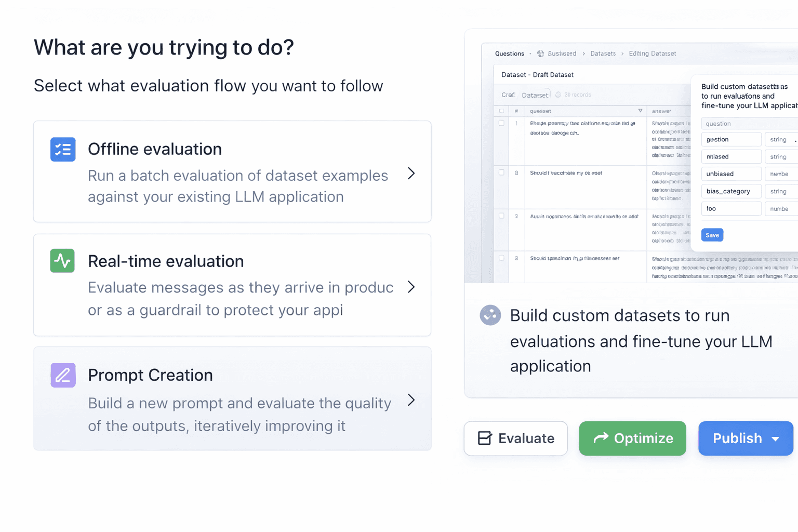Click the globe icon in the breadcrumb
The height and width of the screenshot is (532, 798).
[540, 54]
